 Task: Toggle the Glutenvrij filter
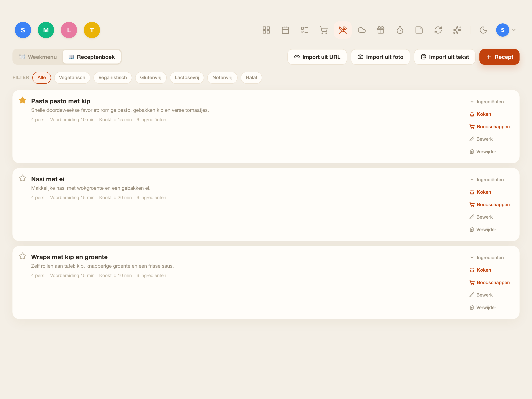click(151, 78)
